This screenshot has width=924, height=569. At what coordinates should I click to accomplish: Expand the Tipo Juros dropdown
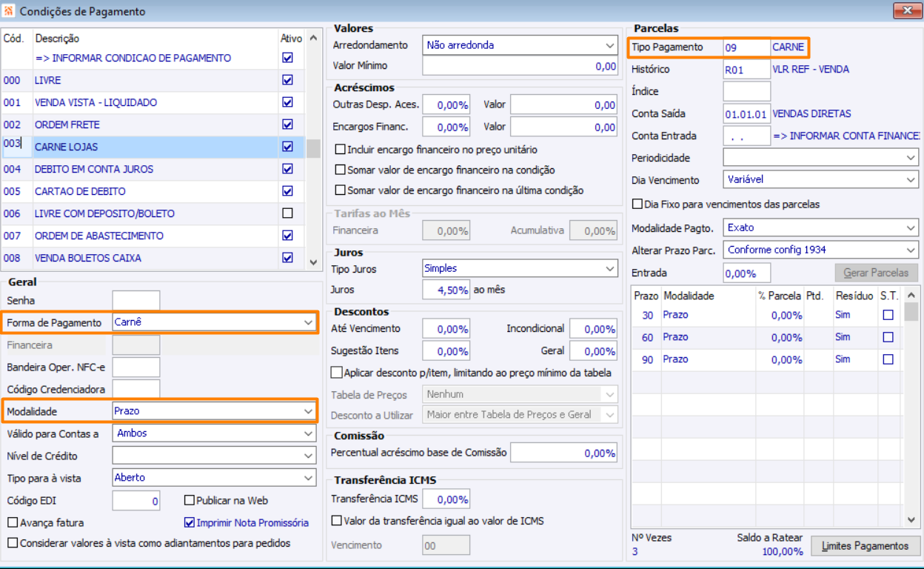[609, 268]
